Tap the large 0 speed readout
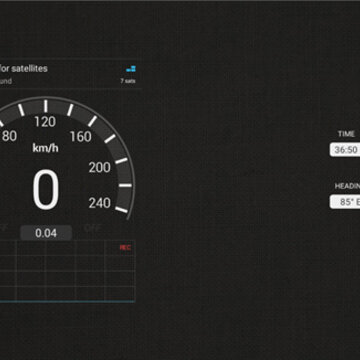The width and height of the screenshot is (360, 360). pyautogui.click(x=46, y=189)
